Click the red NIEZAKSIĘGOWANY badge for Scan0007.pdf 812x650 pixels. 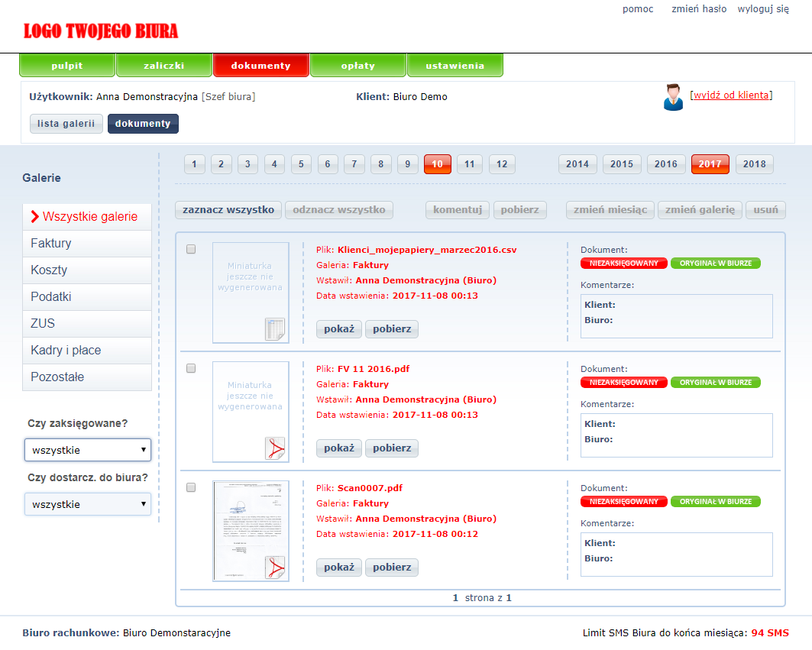click(x=623, y=502)
